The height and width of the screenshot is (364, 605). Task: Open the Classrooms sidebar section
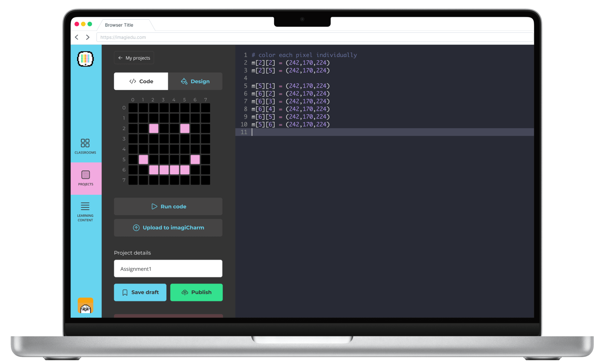pyautogui.click(x=85, y=146)
